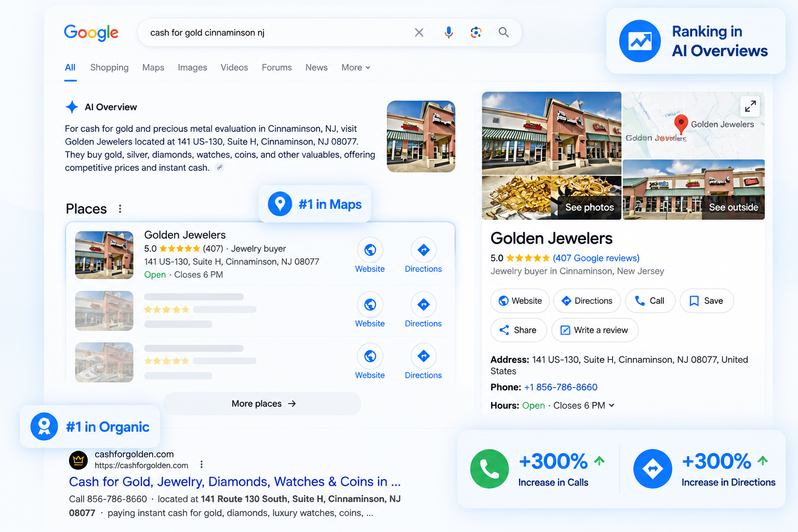This screenshot has height=532, width=798.
Task: Dial the +1 856-786-8660 phone link
Action: (561, 387)
